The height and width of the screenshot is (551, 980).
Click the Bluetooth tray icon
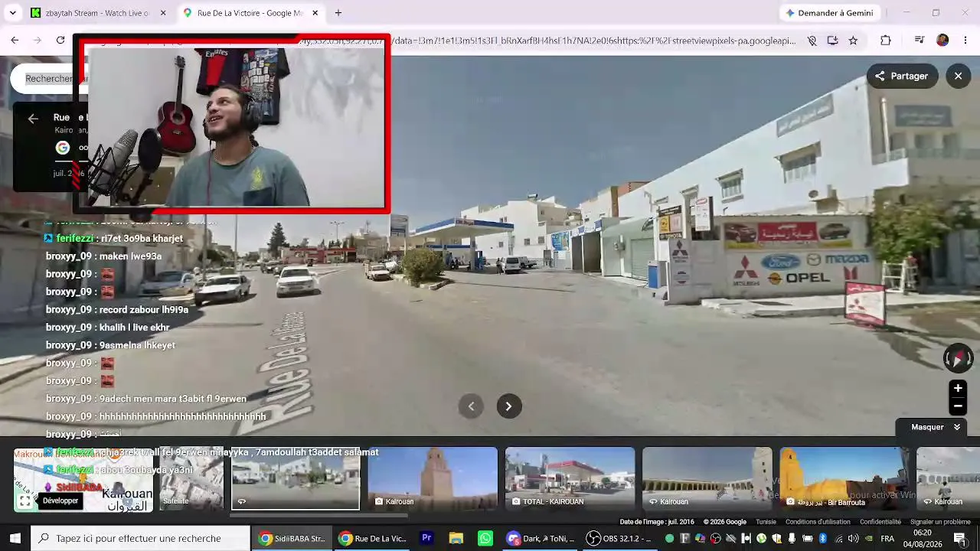(823, 539)
